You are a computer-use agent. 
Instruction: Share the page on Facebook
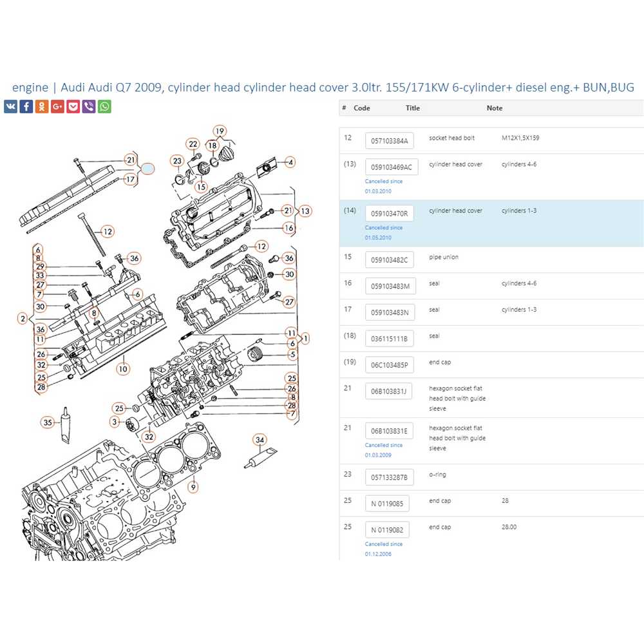[26, 107]
